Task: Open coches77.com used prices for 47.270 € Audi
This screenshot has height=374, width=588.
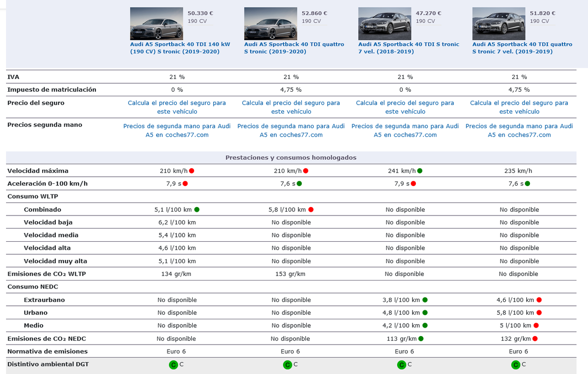Action: (405, 130)
